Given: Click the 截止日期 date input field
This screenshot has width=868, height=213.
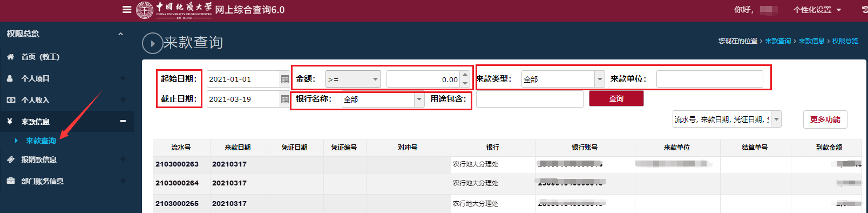Looking at the screenshot, I should coord(243,99).
